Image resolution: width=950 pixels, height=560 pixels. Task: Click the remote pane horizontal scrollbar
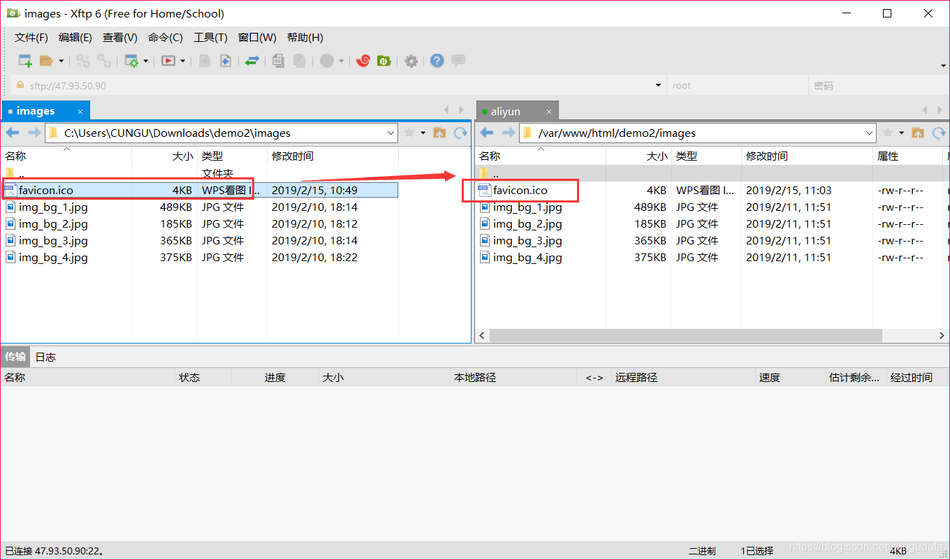pos(686,336)
